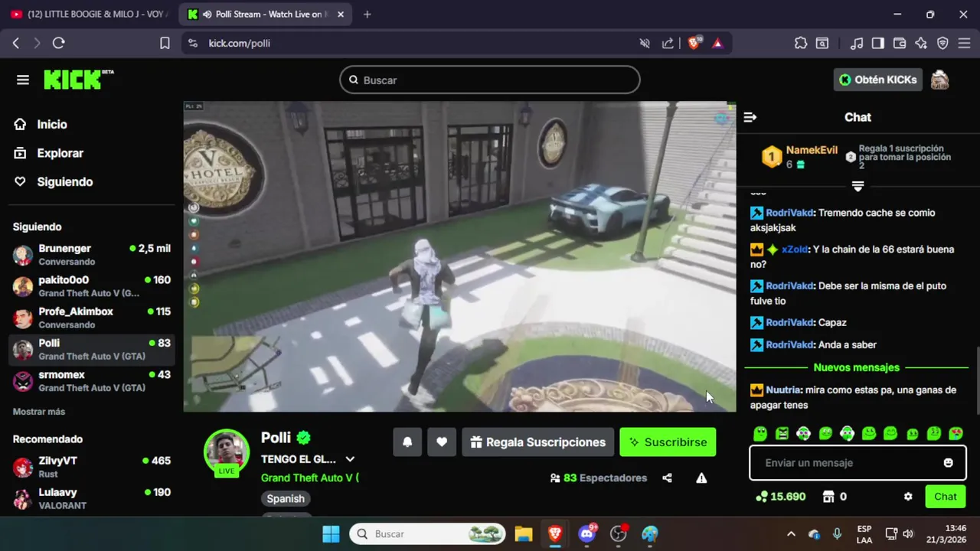Click the green Suscribirse button
This screenshot has height=551, width=980.
(668, 442)
